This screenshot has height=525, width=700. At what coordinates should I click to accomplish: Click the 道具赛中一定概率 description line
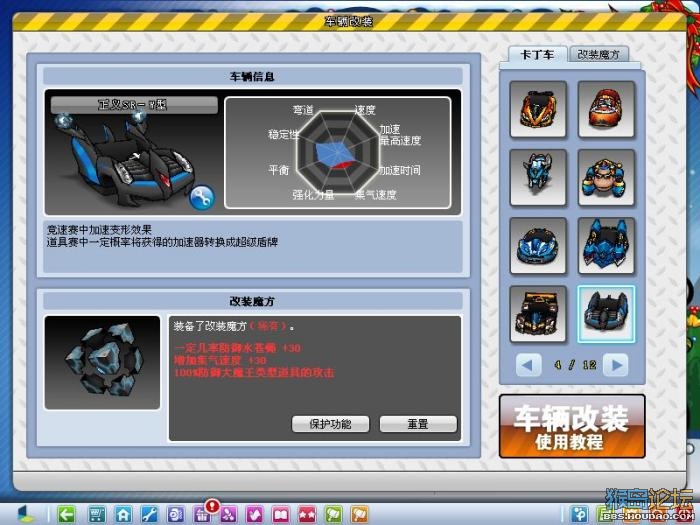point(162,242)
